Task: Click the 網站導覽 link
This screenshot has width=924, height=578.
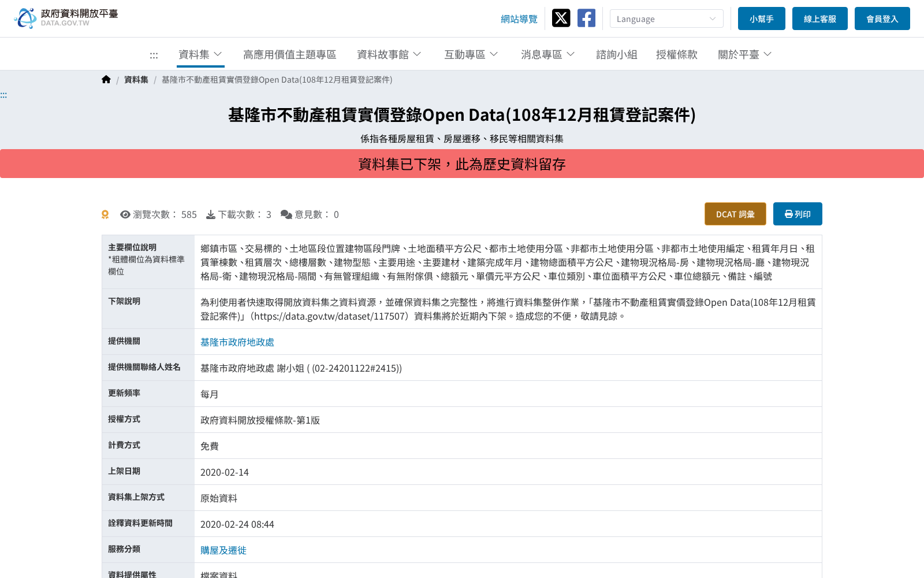Action: click(519, 19)
